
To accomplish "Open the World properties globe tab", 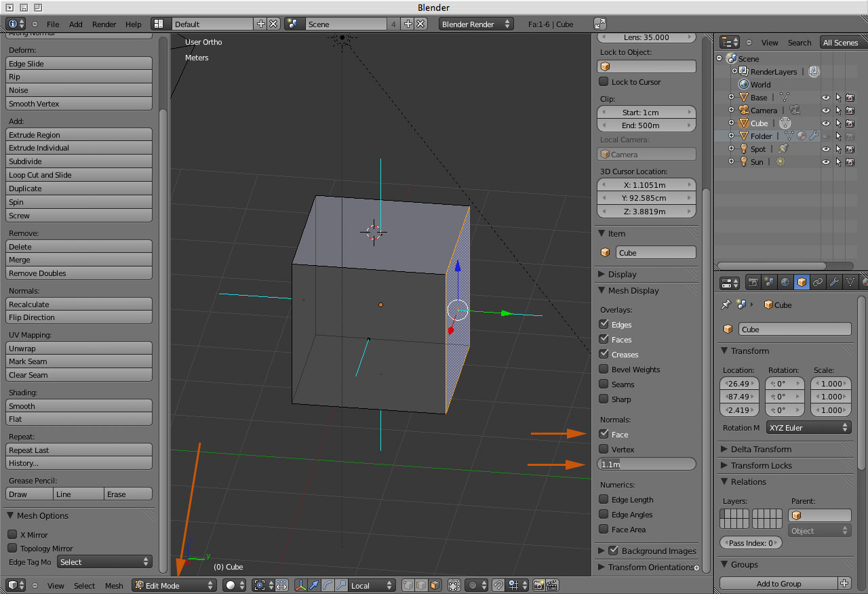I will coord(785,282).
